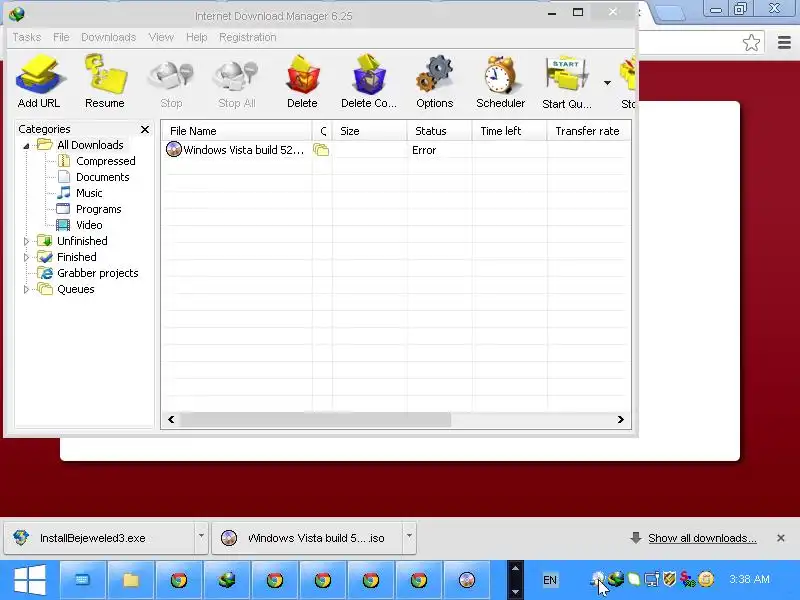Open File Explorer from the taskbar

131,580
